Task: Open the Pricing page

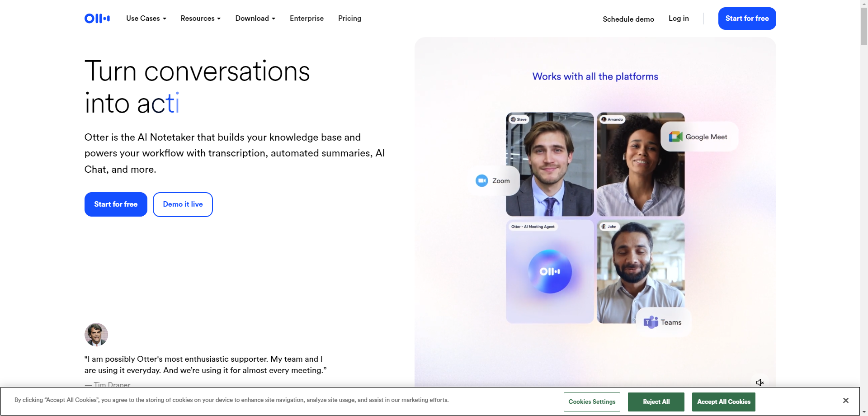Action: point(349,19)
